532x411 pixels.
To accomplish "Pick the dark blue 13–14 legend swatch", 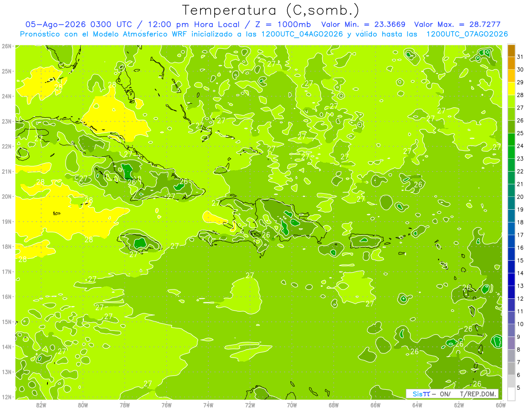I will click(x=511, y=279).
